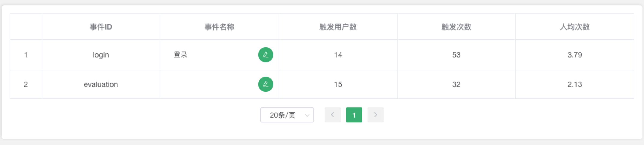Click the 触发用户数 column header
This screenshot has width=644, height=145.
click(x=338, y=27)
